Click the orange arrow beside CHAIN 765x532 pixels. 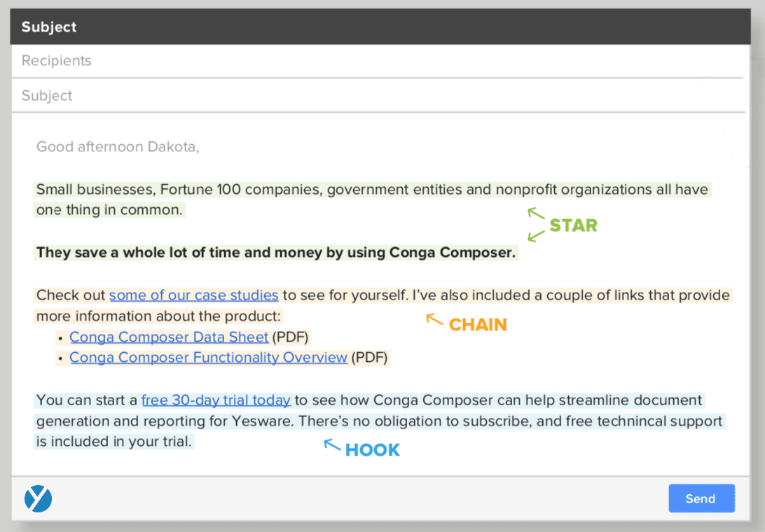point(435,320)
